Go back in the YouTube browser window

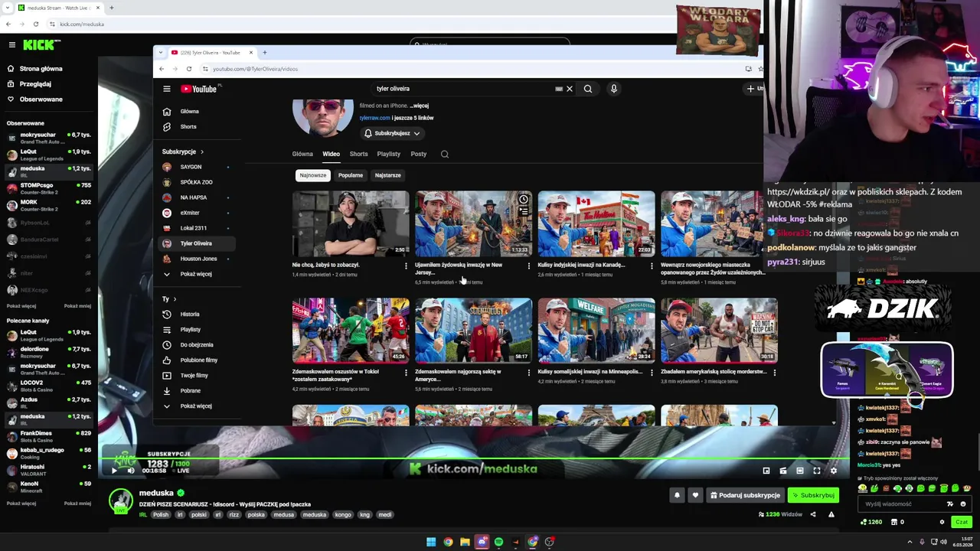pos(162,69)
